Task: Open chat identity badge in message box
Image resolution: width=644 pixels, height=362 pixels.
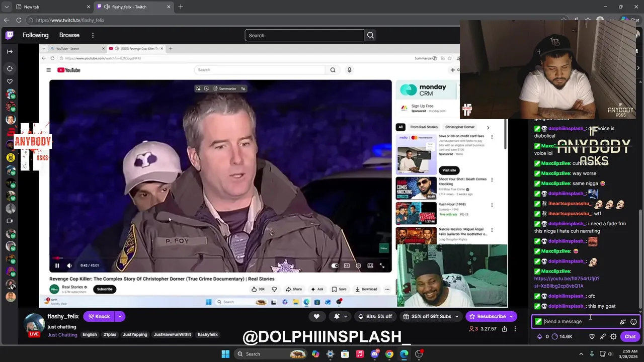Action: coord(538,322)
